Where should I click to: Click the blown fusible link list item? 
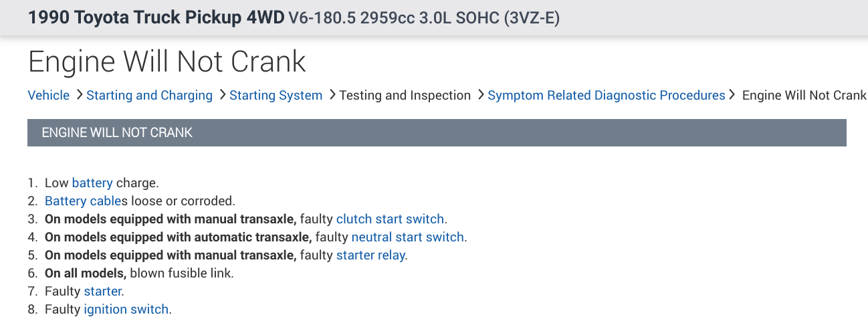coord(181,273)
